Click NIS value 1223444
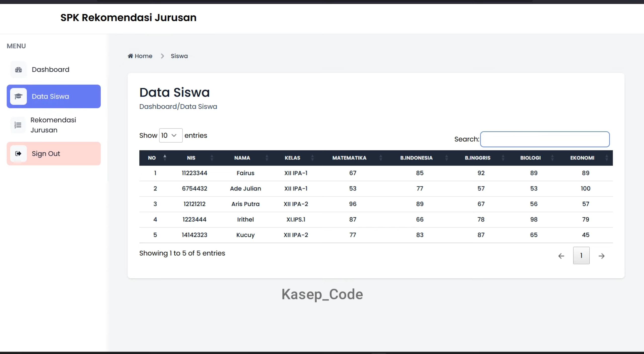 pyautogui.click(x=195, y=219)
